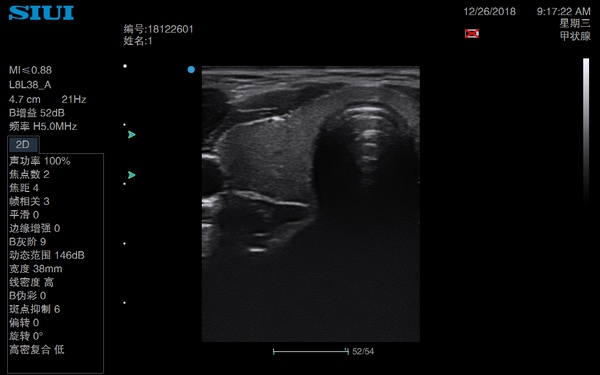Select the 编号 18122601 ID field
600x375 pixels.
(158, 29)
